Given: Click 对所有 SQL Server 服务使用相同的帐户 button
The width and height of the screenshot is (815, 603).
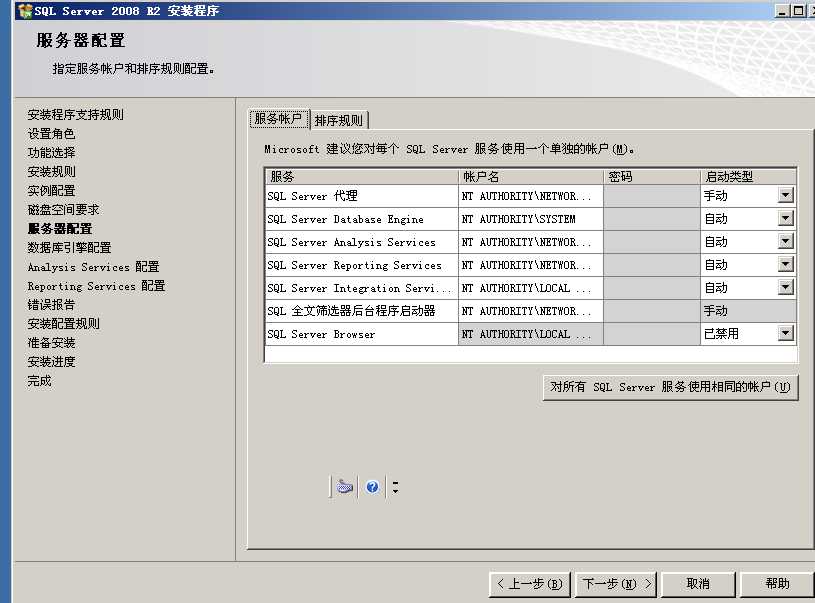Looking at the screenshot, I should [x=670, y=387].
